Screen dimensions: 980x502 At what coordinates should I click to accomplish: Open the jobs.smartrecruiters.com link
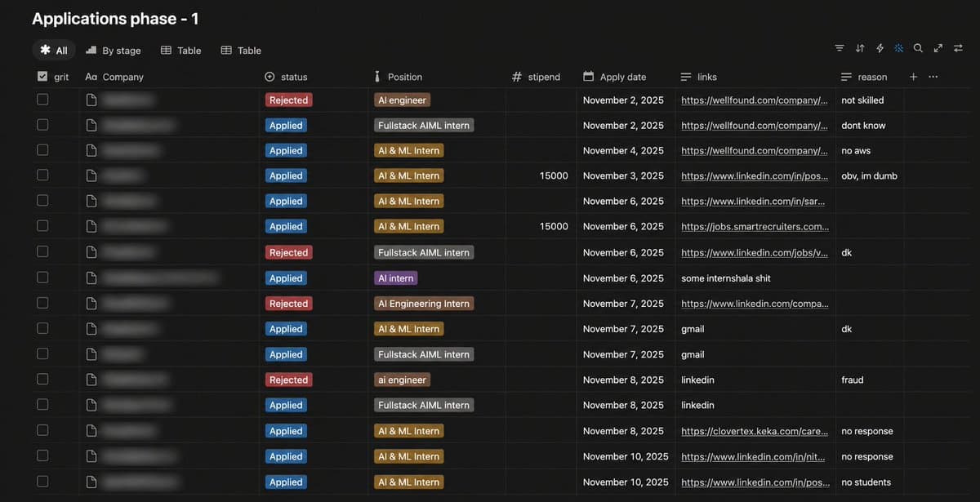[755, 226]
